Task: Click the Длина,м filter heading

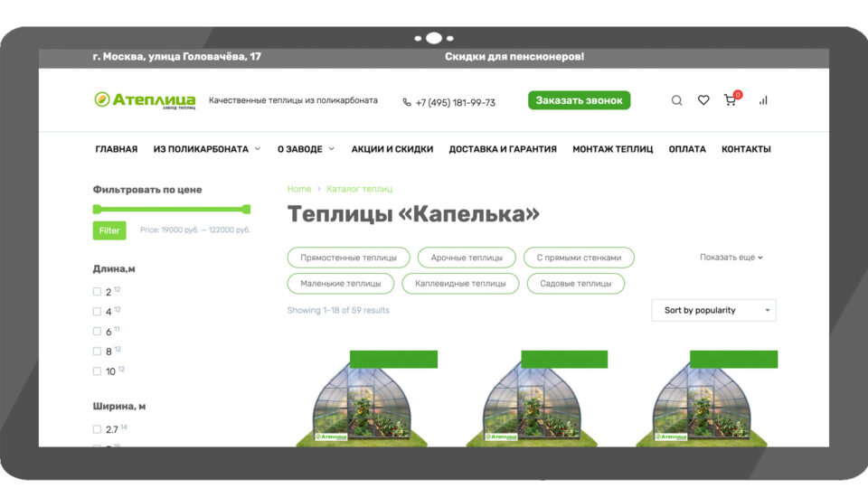Action: (x=114, y=269)
